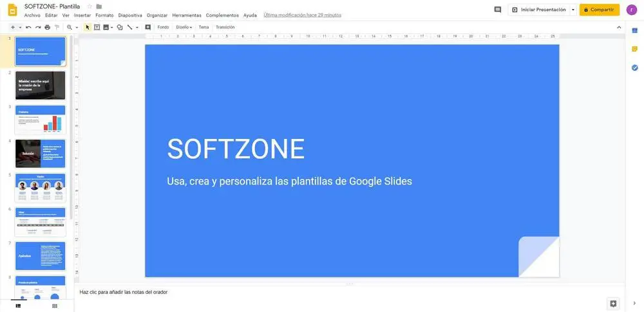Open the Ver menu
The width and height of the screenshot is (644, 312).
(66, 15)
